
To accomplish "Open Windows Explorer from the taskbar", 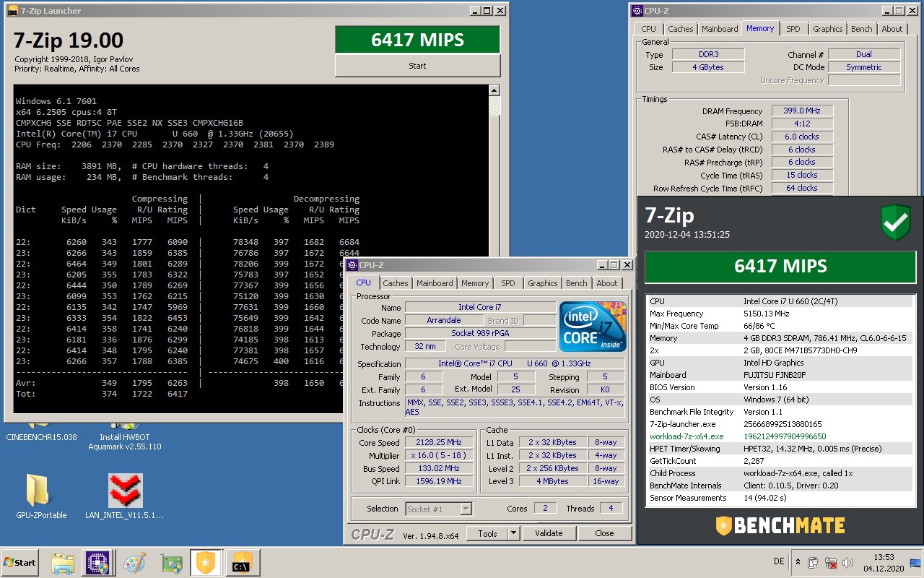I will tap(63, 563).
